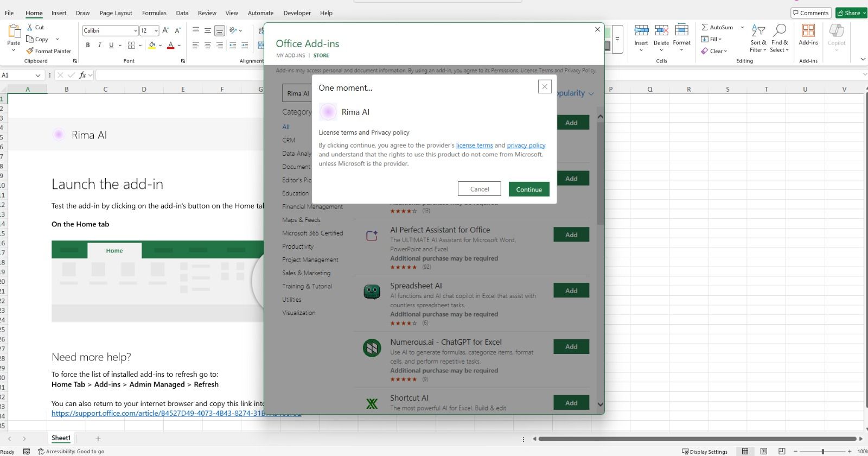
Task: Click the Paste clipboard icon
Action: (14, 31)
